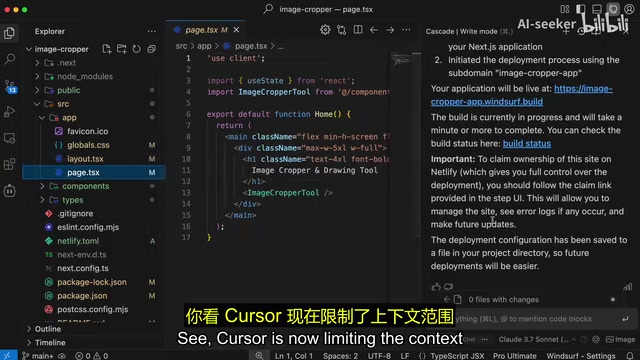The image size is (640, 360).
Task: Open the Explorer more actions ellipsis
Action: point(151,31)
